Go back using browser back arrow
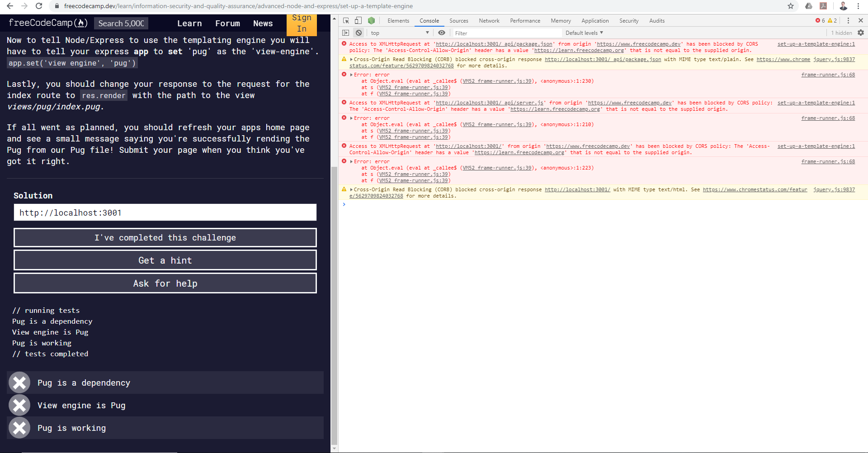Viewport: 868px width, 453px height. tap(10, 6)
